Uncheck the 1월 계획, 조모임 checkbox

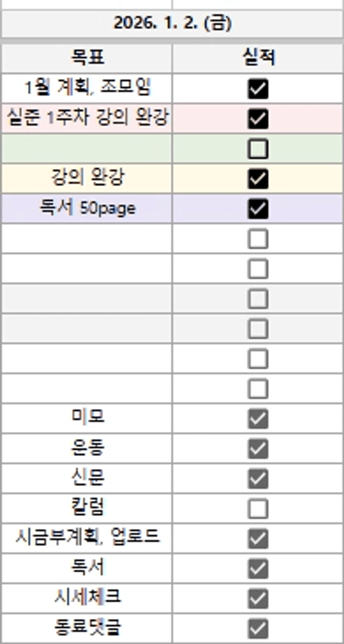pos(258,89)
